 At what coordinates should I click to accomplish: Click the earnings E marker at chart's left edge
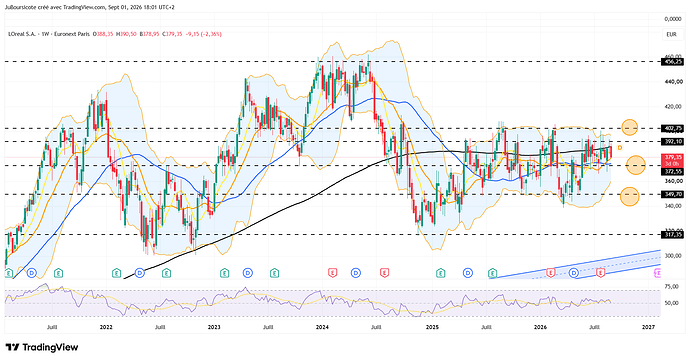pyautogui.click(x=8, y=273)
